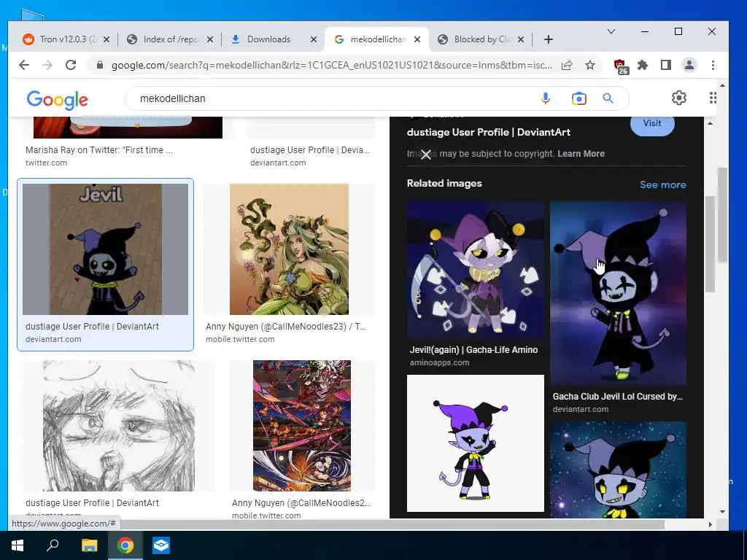This screenshot has width=747, height=560.
Task: Open dustiage User Profile title in preview
Action: pos(488,133)
